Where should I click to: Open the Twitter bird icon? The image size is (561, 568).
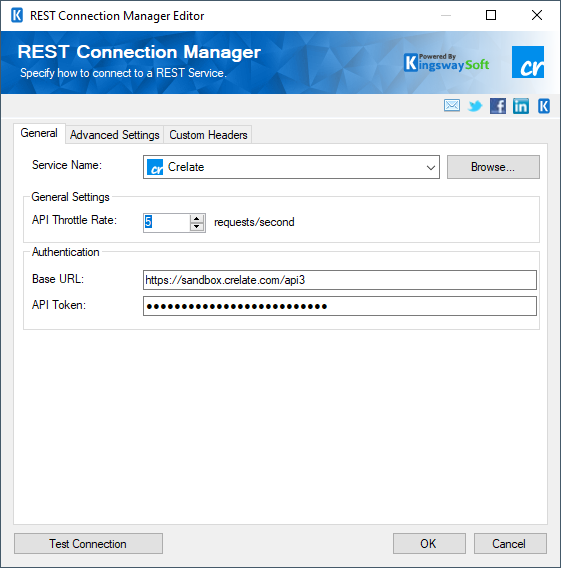tap(475, 106)
